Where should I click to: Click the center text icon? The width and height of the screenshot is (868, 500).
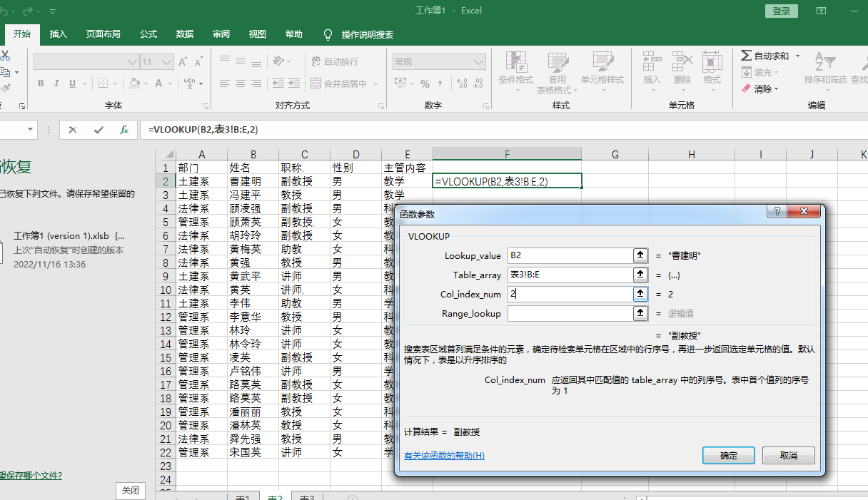tap(242, 83)
